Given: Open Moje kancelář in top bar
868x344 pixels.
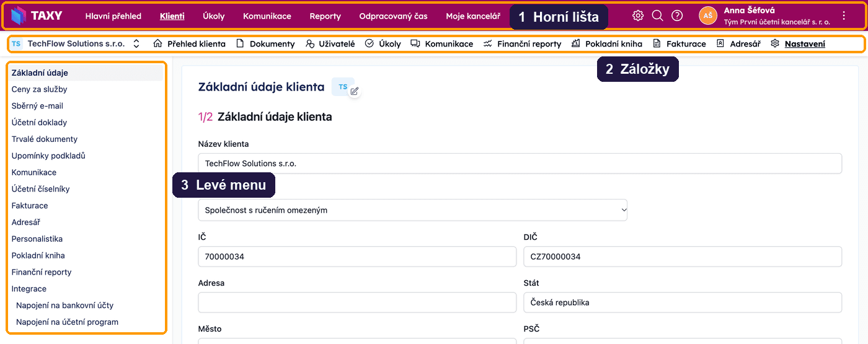Looking at the screenshot, I should point(473,16).
